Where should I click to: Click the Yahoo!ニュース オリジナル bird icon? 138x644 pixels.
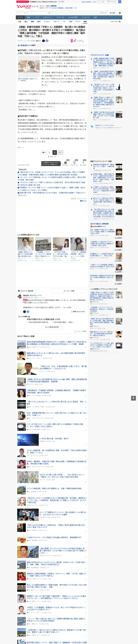pyautogui.click(x=92, y=127)
